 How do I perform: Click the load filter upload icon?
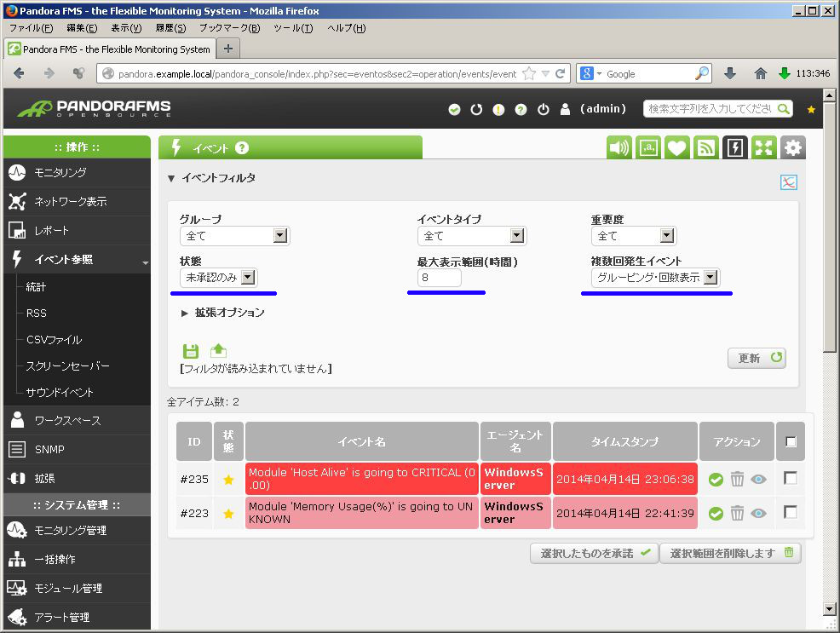click(x=219, y=351)
